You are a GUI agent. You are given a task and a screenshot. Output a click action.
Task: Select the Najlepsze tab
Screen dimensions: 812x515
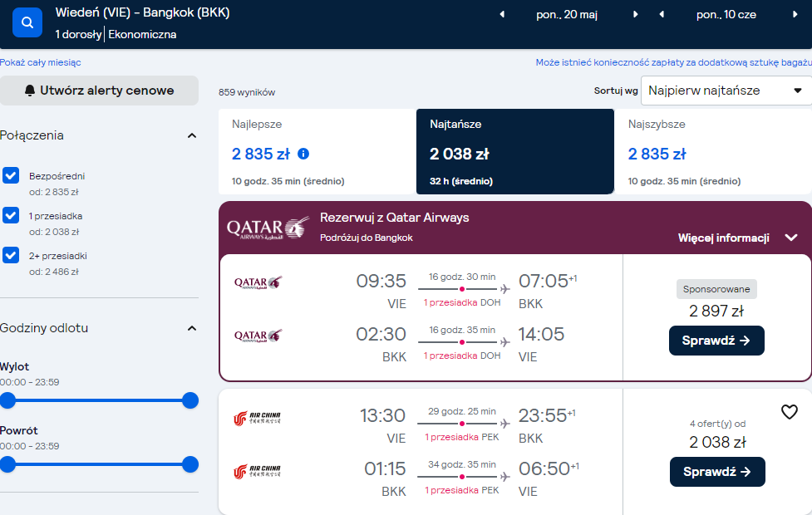[317, 152]
